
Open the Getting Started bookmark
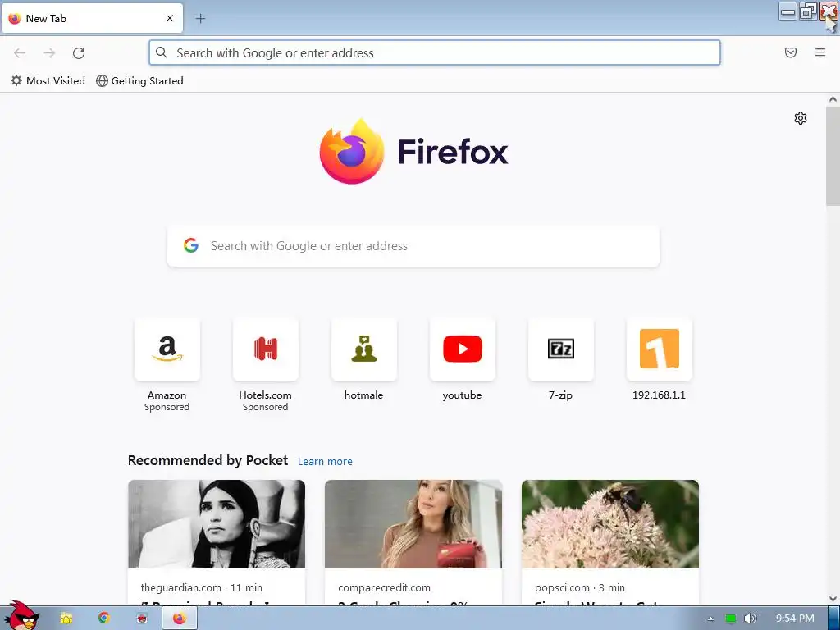(139, 81)
